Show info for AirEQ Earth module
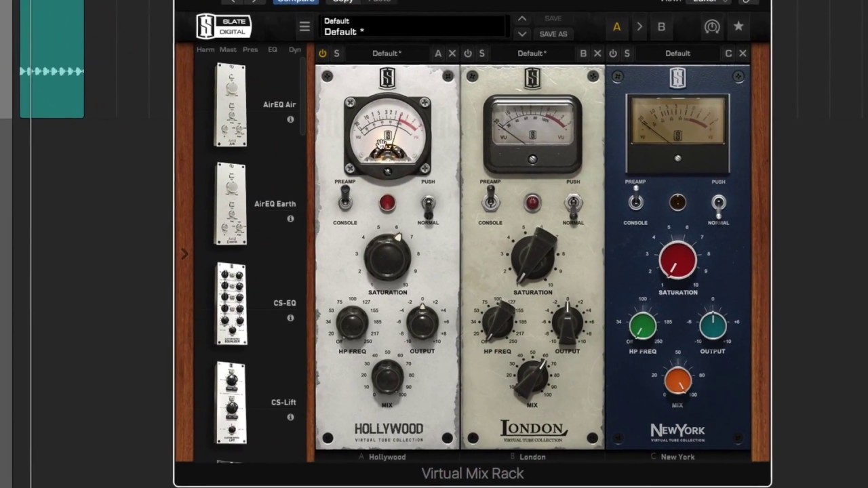This screenshot has width=868, height=488. pyautogui.click(x=290, y=219)
